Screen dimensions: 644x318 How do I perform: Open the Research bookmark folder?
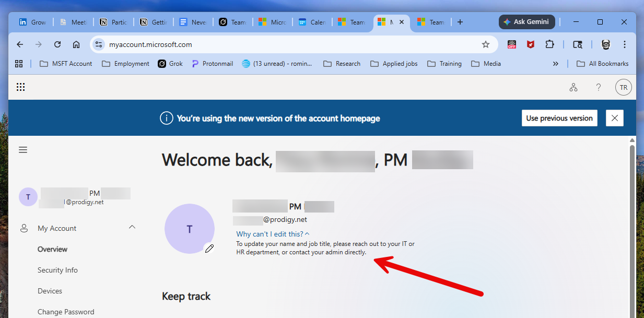pos(342,64)
